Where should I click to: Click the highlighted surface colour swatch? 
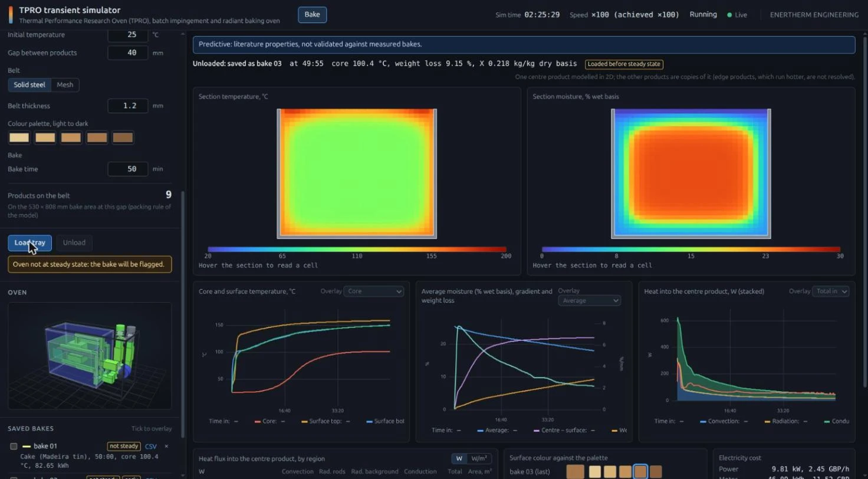point(640,472)
